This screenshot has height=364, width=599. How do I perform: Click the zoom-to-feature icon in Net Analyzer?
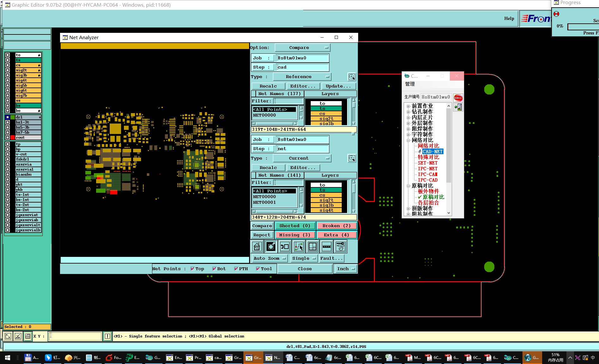coord(271,246)
